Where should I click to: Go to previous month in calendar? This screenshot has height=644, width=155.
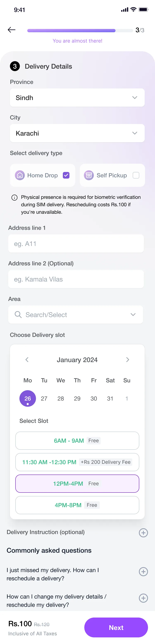click(x=27, y=359)
